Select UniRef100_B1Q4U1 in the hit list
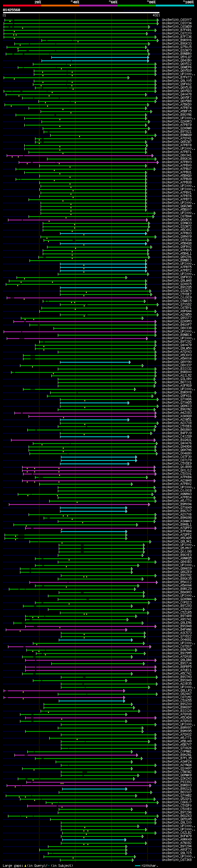The height and width of the screenshot is (868, 197). tap(177, 440)
